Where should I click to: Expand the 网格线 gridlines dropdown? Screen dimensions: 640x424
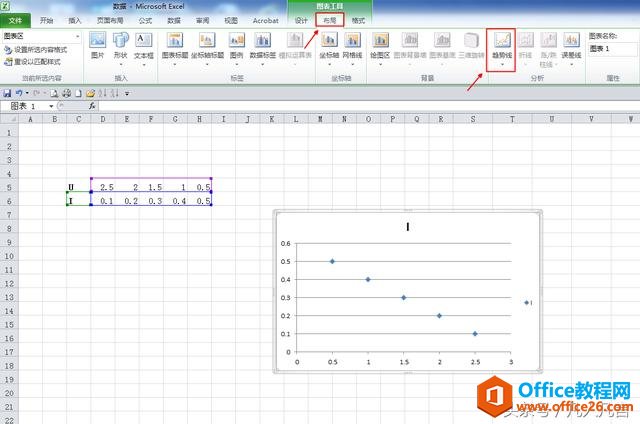352,64
